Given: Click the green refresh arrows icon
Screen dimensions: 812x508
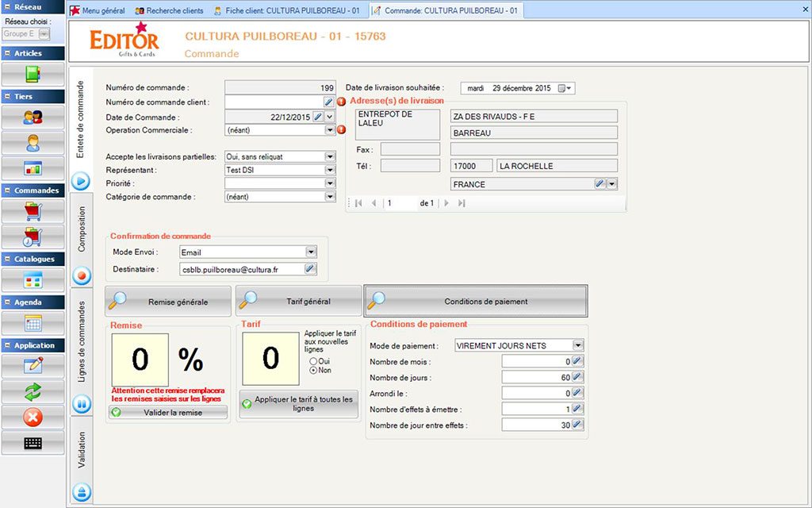Looking at the screenshot, I should [x=33, y=391].
